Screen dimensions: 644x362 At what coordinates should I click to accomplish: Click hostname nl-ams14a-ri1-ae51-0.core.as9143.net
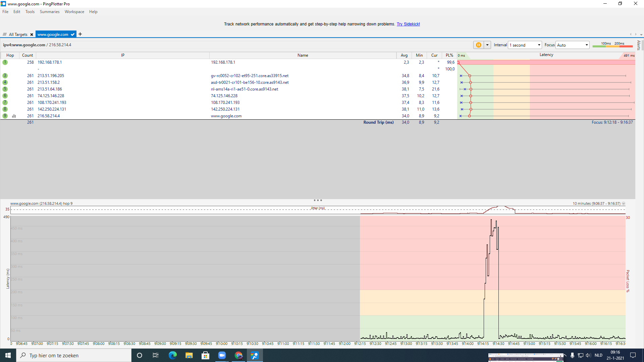(245, 89)
